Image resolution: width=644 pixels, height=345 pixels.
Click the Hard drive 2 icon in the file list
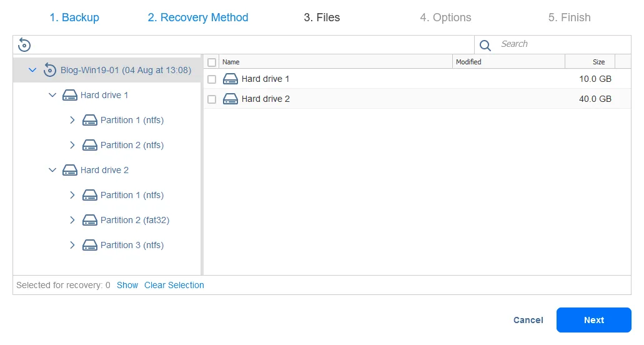point(230,99)
